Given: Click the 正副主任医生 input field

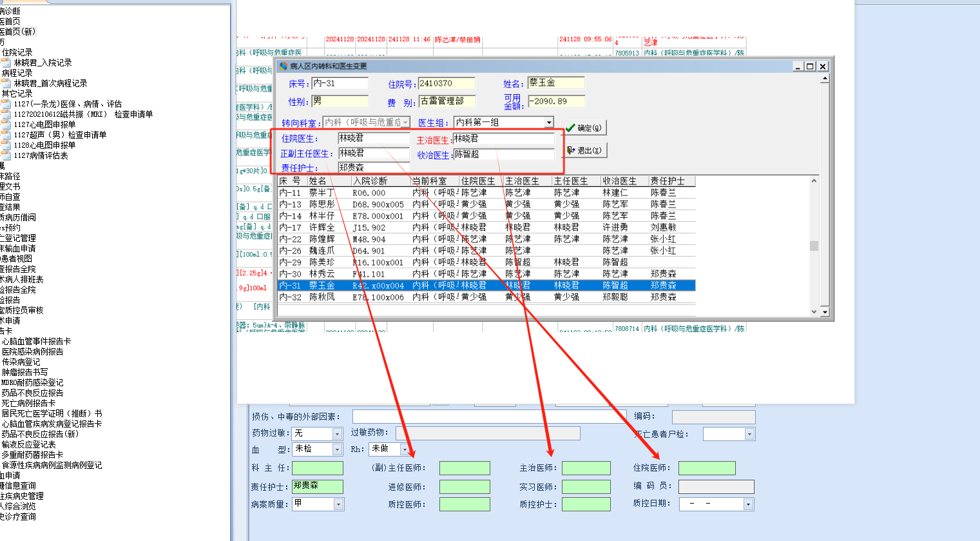Looking at the screenshot, I should (374, 153).
